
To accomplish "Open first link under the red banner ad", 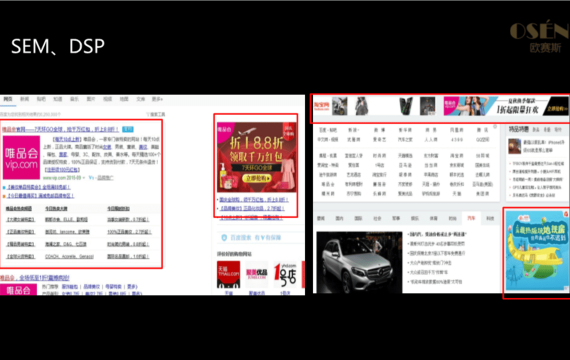I will point(254,200).
